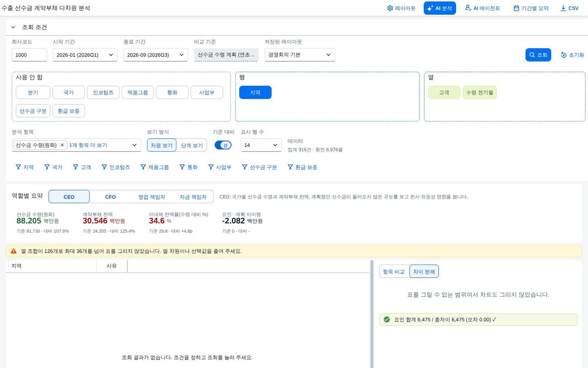Select the 지역 chip in the 행 box
Image resolution: width=588 pixels, height=368 pixels.
(x=255, y=92)
